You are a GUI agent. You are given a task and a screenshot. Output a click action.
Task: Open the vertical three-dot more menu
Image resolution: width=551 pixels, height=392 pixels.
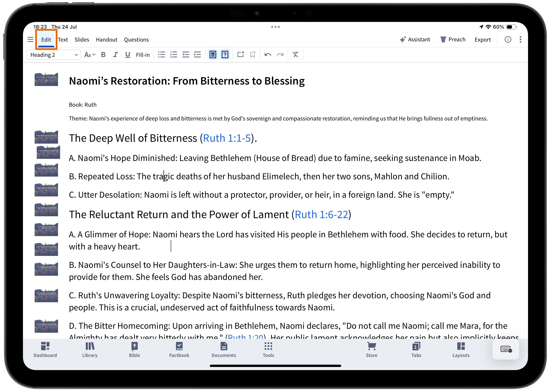pyautogui.click(x=520, y=40)
